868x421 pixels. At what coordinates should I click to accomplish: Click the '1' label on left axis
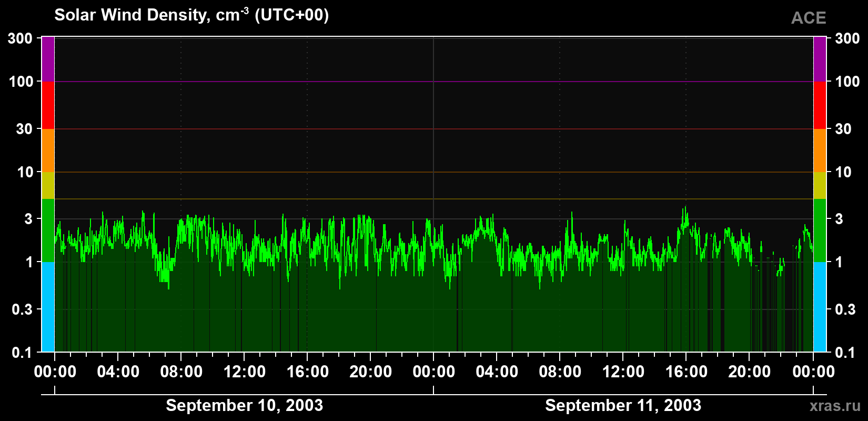click(29, 262)
